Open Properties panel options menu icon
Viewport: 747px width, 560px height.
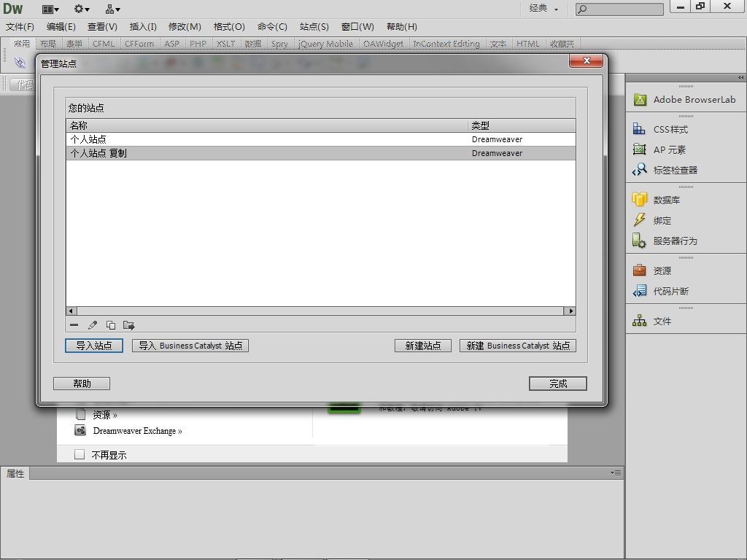point(616,472)
